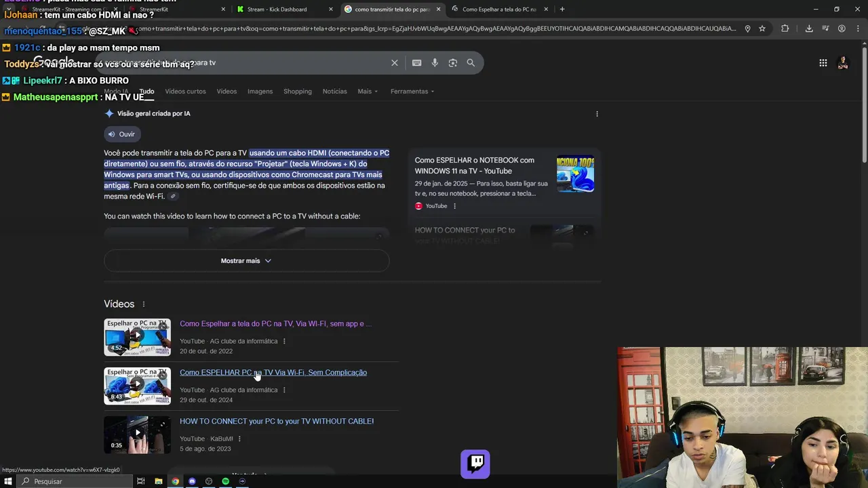Submit search with the magnifier icon

(x=471, y=62)
